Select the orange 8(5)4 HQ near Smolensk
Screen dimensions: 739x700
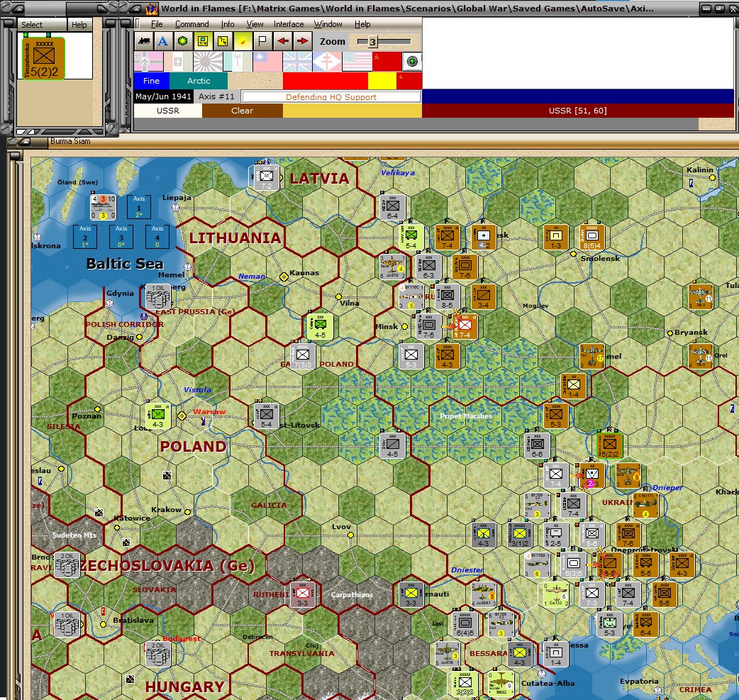pyautogui.click(x=592, y=237)
